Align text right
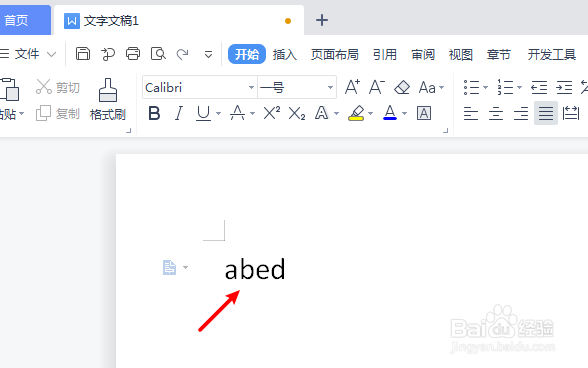 pos(521,113)
